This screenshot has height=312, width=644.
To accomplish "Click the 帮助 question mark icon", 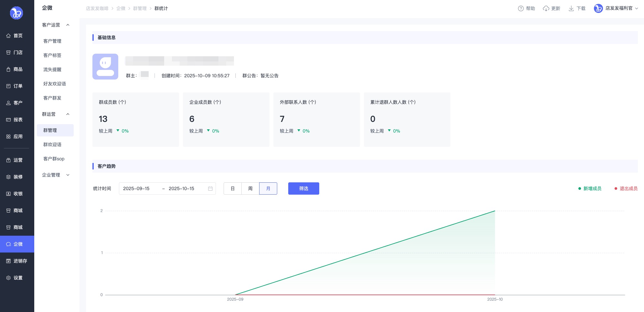I will point(521,8).
